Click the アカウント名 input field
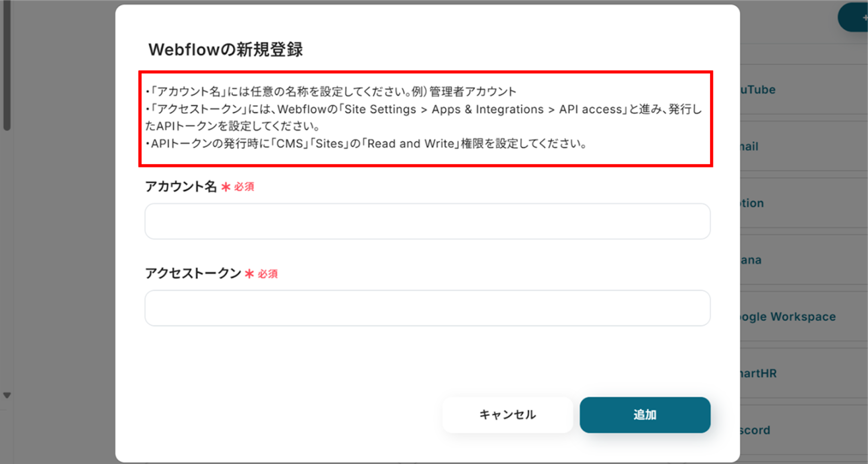868x464 pixels. (x=427, y=221)
